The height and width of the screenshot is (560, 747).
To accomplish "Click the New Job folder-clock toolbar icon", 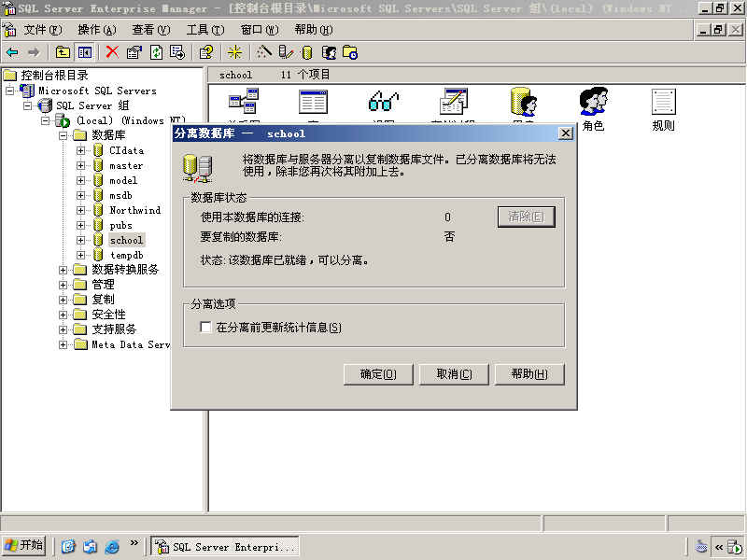I will pos(350,52).
